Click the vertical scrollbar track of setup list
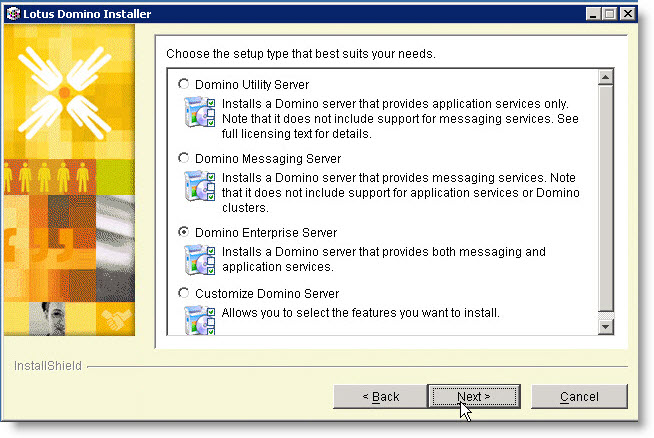654x438 pixels. click(x=604, y=200)
